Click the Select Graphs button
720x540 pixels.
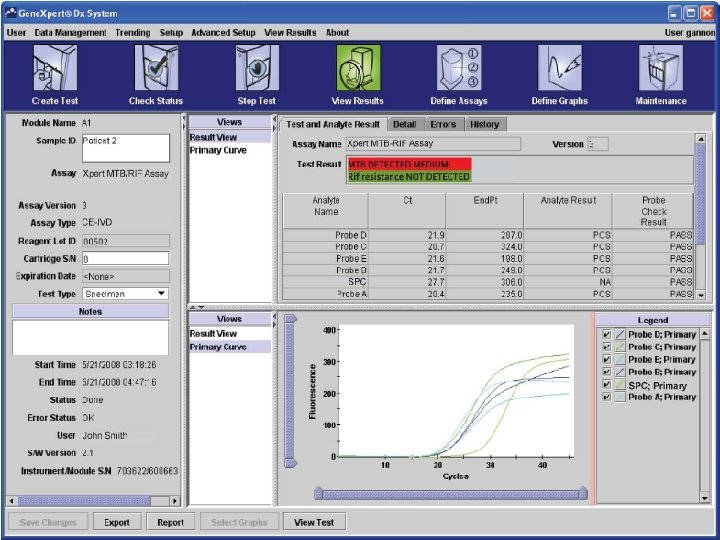coord(239,523)
